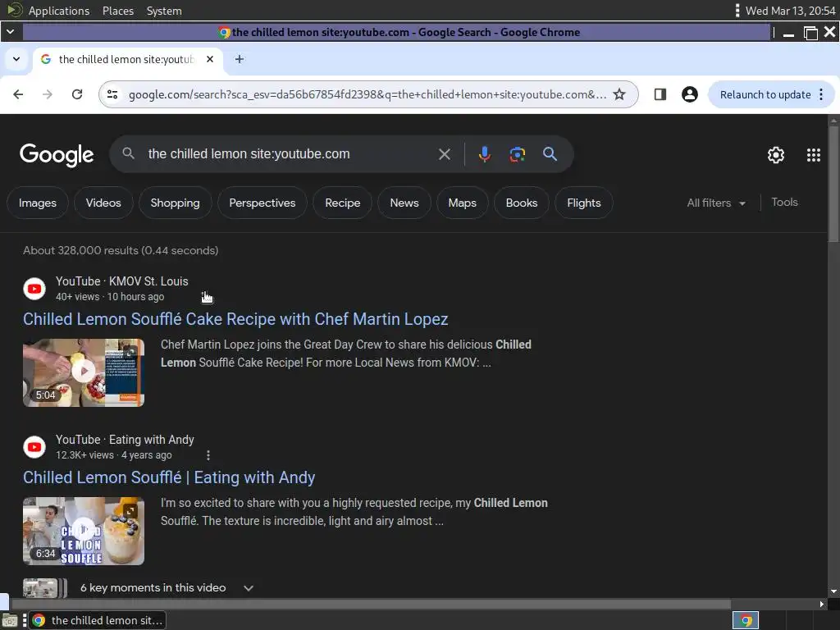Open the tab search dropdown arrow
The width and height of the screenshot is (840, 630).
16,59
